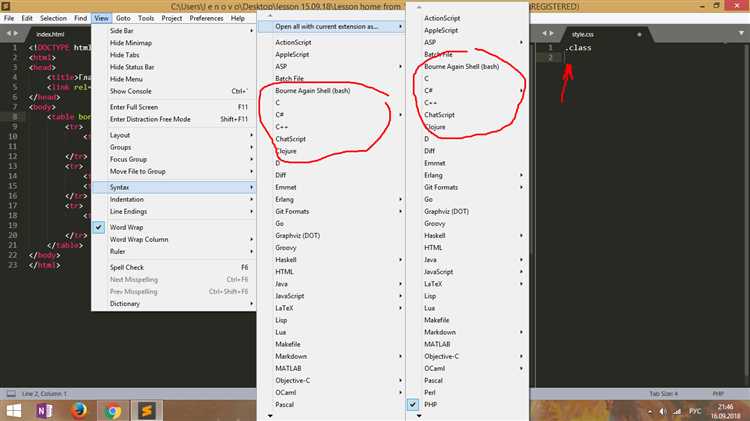This screenshot has width=750, height=421.
Task: Switch to the style.css tab
Action: pos(583,33)
